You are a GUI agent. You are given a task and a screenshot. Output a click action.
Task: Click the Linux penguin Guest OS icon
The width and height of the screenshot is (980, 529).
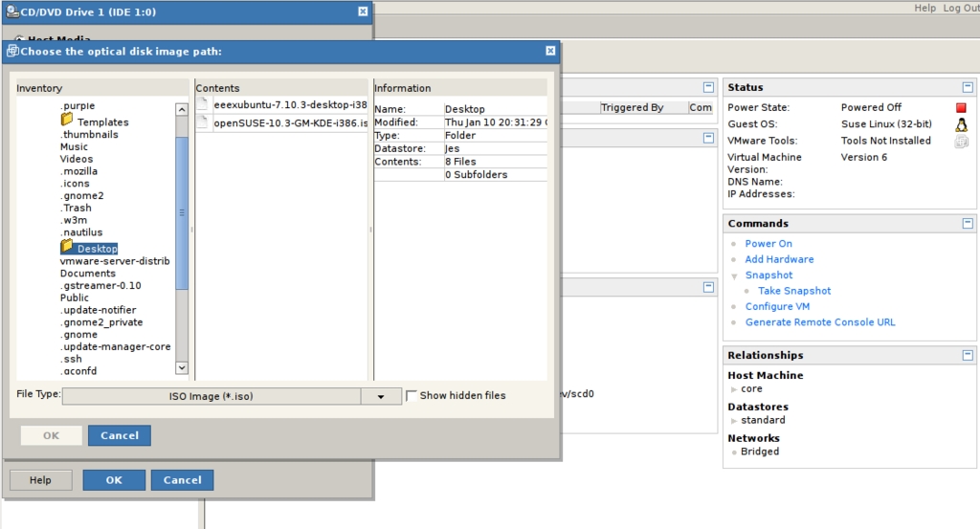[961, 124]
